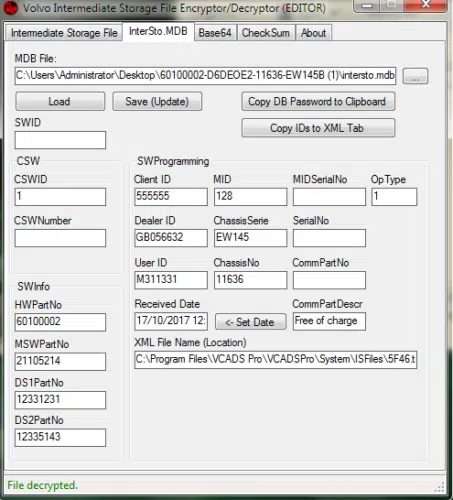Click the MIDSerialNo field
453x500 pixels.
click(x=329, y=197)
